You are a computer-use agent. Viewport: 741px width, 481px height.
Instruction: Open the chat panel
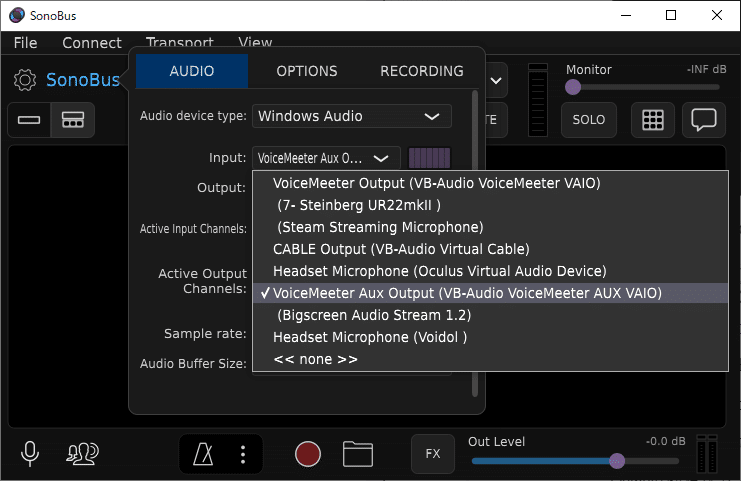tap(704, 120)
